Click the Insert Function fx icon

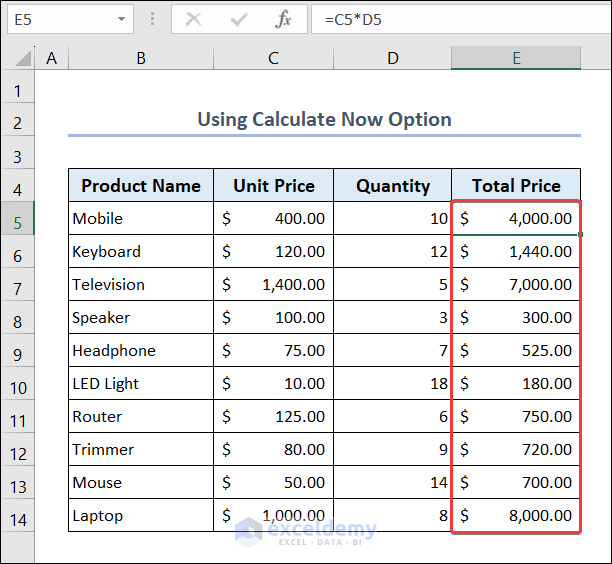pyautogui.click(x=284, y=19)
